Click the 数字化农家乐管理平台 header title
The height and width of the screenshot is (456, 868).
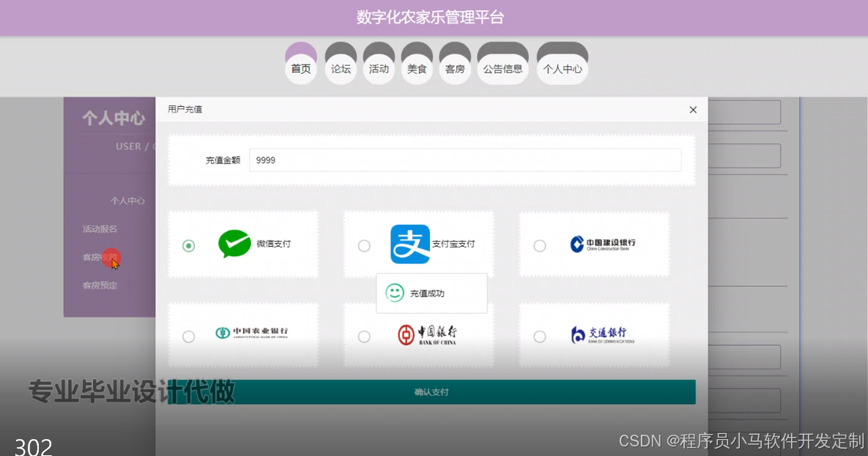430,17
